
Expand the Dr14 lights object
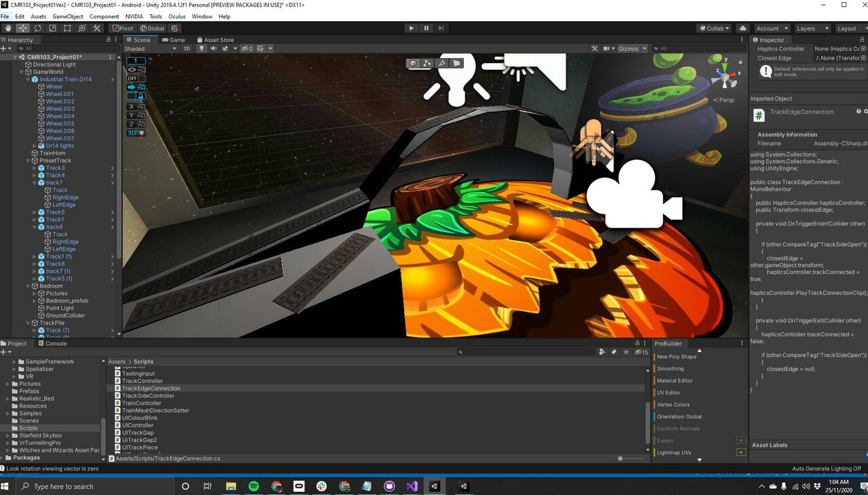(x=35, y=146)
